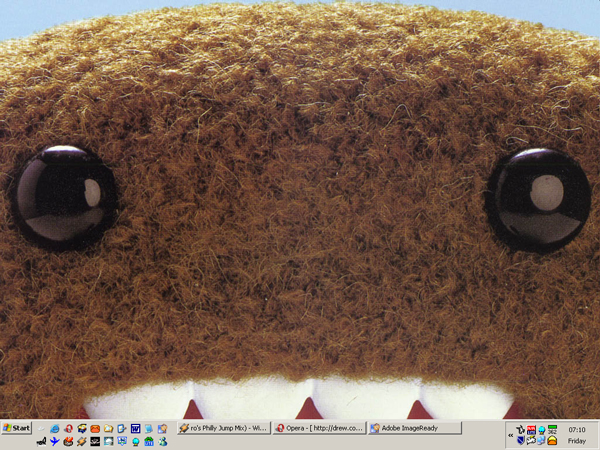600x450 pixels.
Task: Click the blue bird Quick Launch icon
Action: (x=54, y=441)
